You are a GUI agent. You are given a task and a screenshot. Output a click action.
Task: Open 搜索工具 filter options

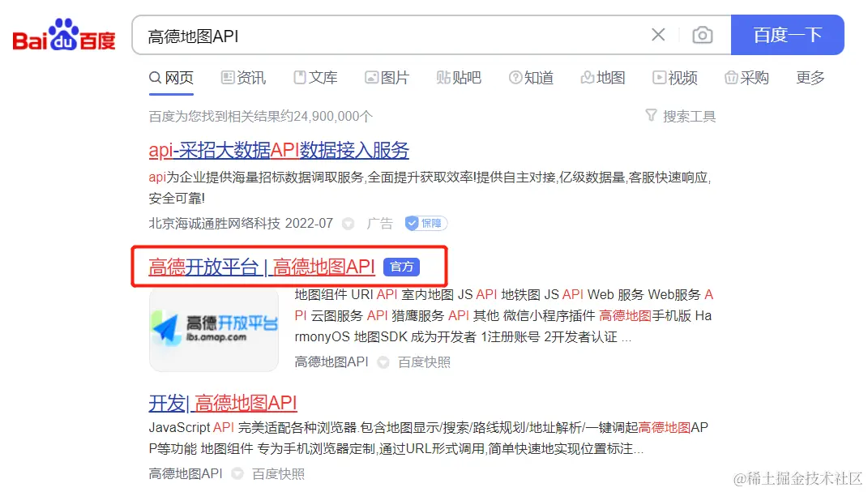[689, 116]
